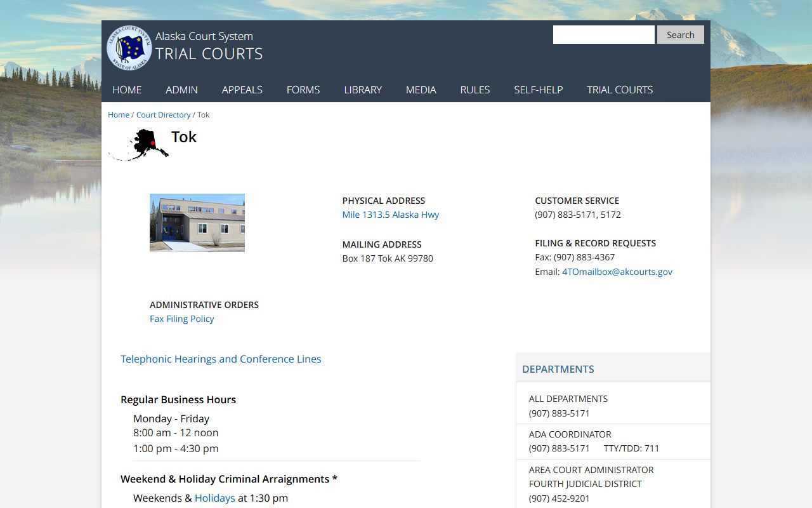This screenshot has width=812, height=508.
Task: Select the customer service number (907) 883-5171, 5172
Action: tap(578, 215)
